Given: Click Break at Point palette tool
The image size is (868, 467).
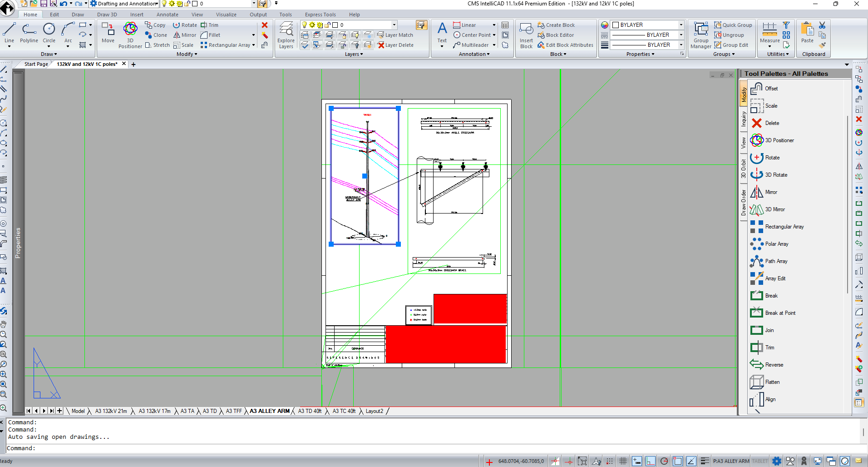Looking at the screenshot, I should [x=773, y=313].
